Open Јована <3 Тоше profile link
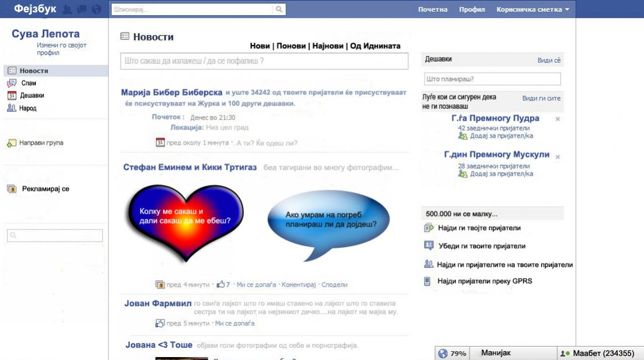 159,345
